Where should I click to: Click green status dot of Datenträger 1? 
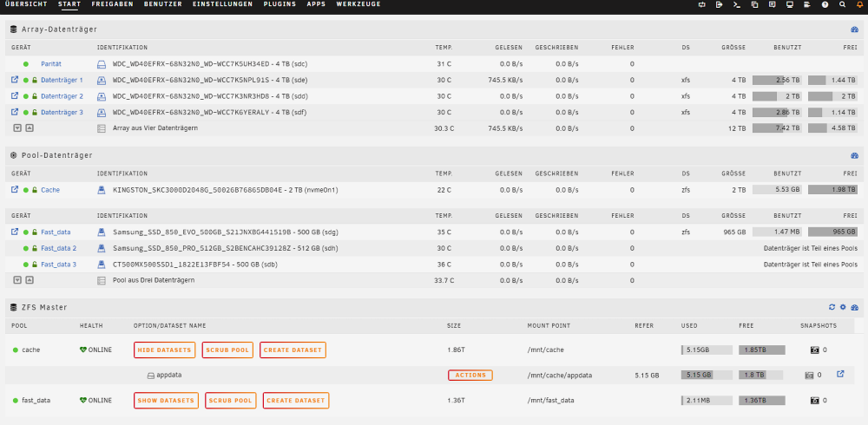[25, 81]
